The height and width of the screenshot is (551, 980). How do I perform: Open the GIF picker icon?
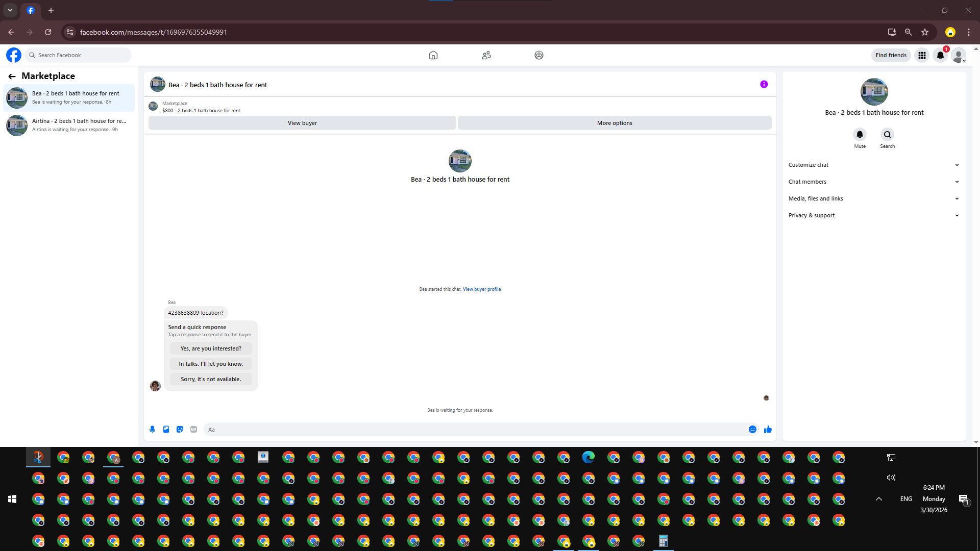(x=193, y=430)
